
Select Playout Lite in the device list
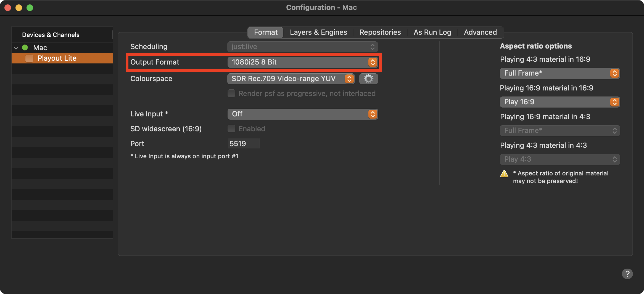click(x=62, y=58)
